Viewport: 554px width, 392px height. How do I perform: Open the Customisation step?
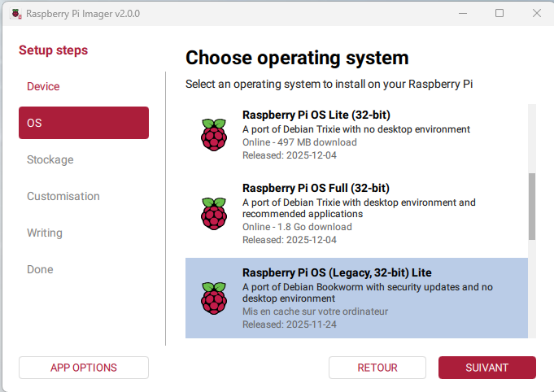click(x=63, y=196)
